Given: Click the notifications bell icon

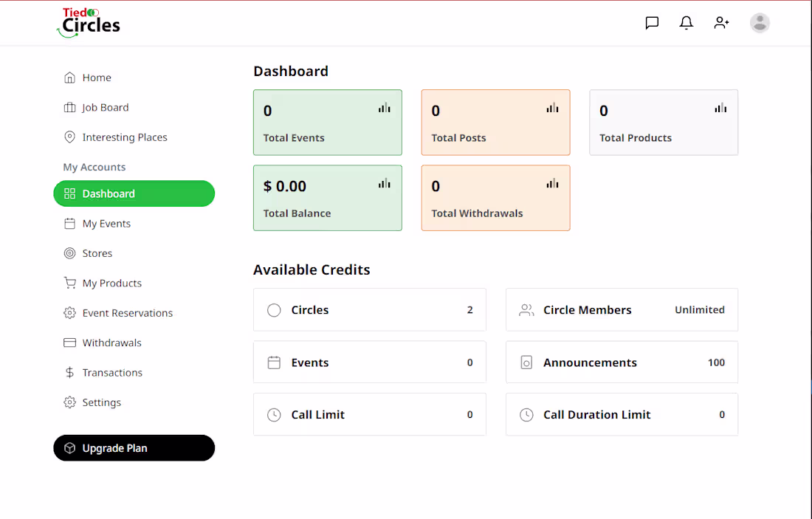Looking at the screenshot, I should [x=686, y=23].
